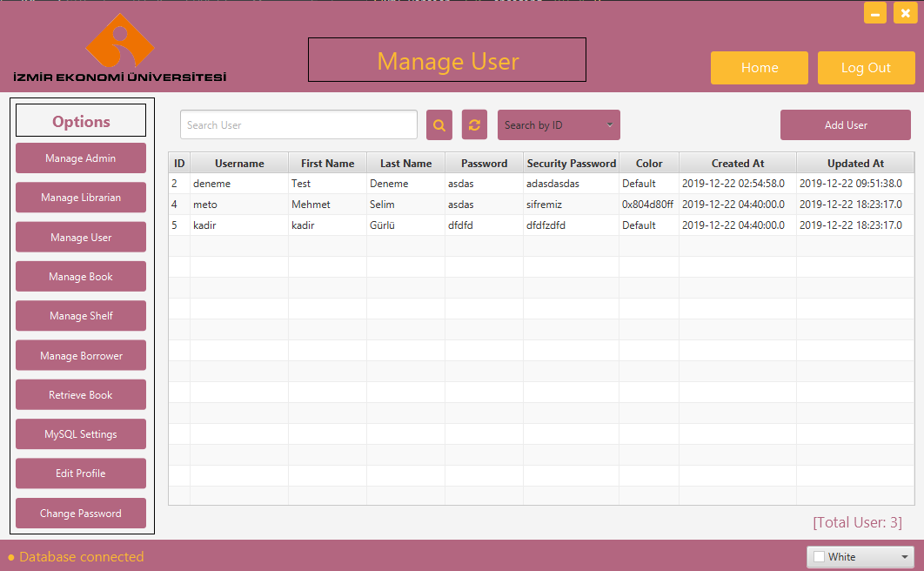Viewport: 924px width, 571px height.
Task: Click the Options panel heading
Action: tap(81, 121)
